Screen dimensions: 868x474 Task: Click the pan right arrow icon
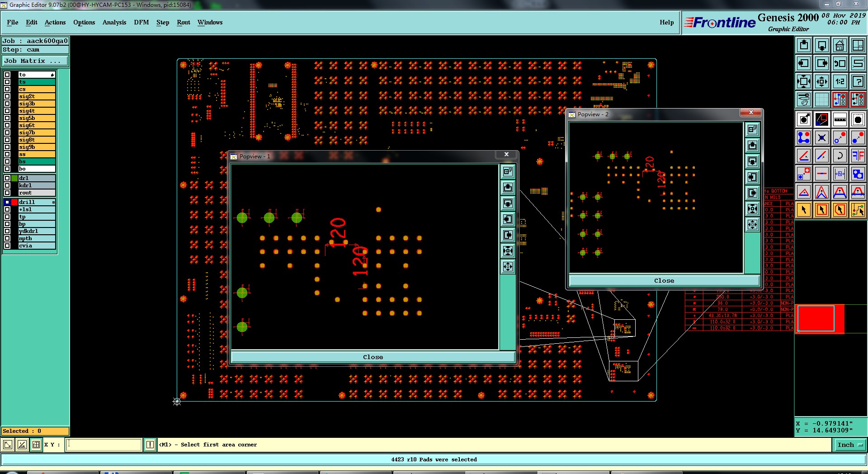pos(822,63)
